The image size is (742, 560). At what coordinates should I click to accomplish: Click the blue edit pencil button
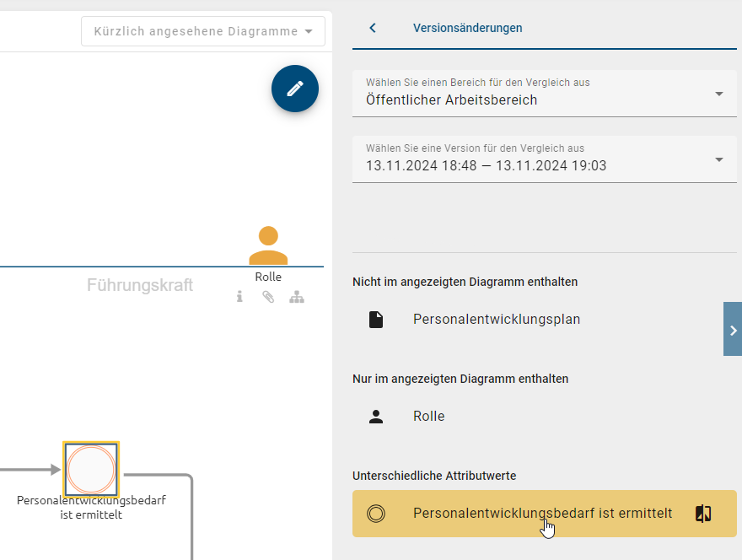(x=294, y=88)
